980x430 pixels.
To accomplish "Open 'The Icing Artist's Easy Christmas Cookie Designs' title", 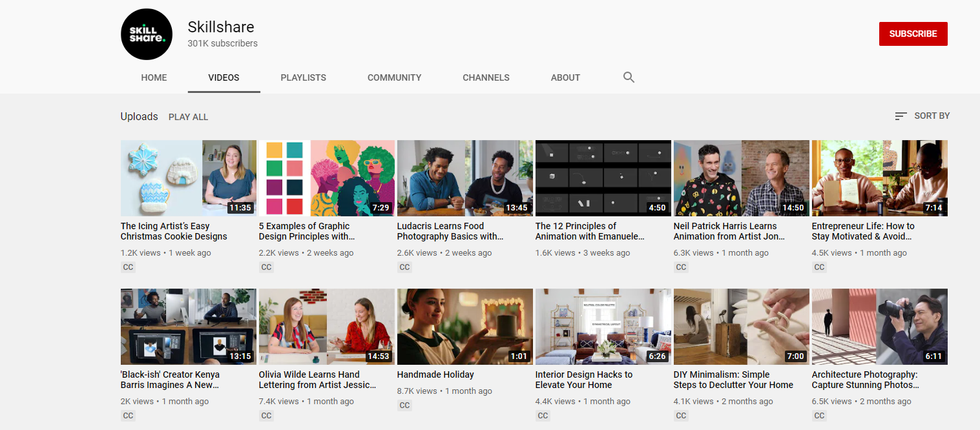I will [174, 231].
